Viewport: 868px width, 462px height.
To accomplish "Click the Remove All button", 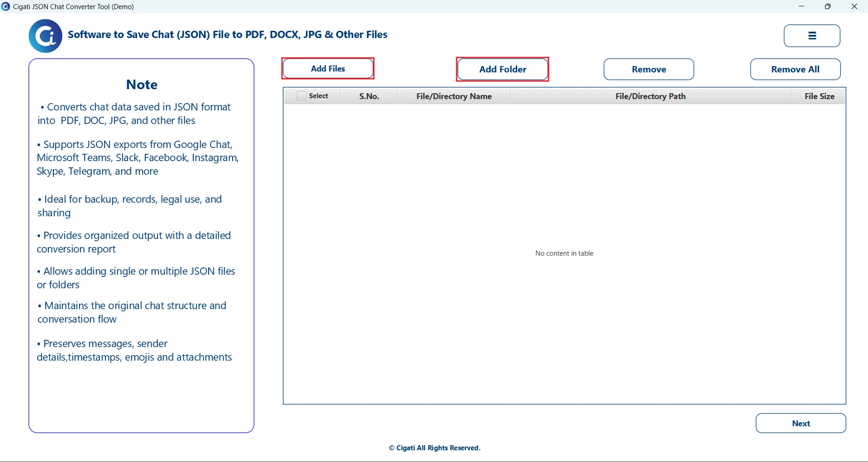I will [796, 69].
